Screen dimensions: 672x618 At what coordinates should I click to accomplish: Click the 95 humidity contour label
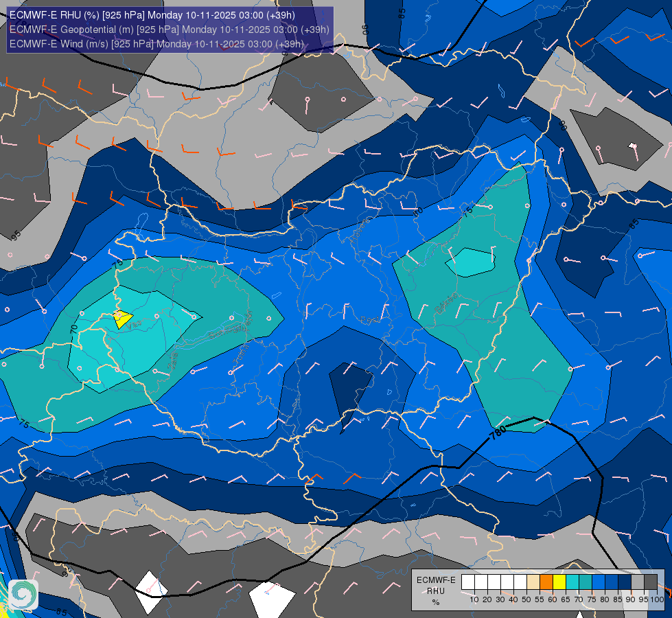(15, 236)
